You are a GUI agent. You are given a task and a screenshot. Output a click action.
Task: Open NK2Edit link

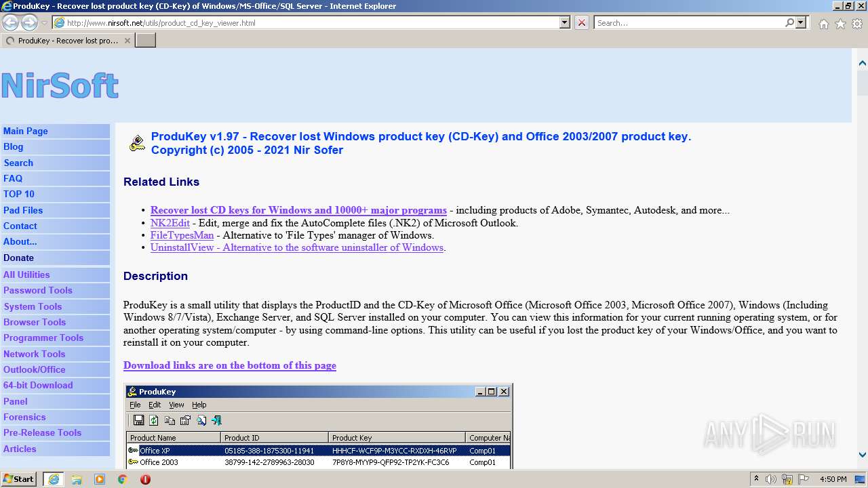[x=170, y=223]
